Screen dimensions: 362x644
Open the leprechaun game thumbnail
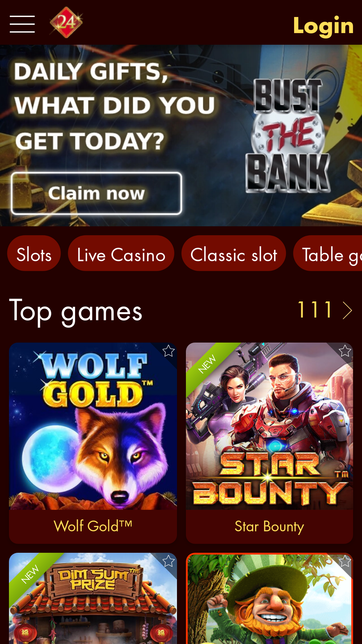tap(270, 598)
